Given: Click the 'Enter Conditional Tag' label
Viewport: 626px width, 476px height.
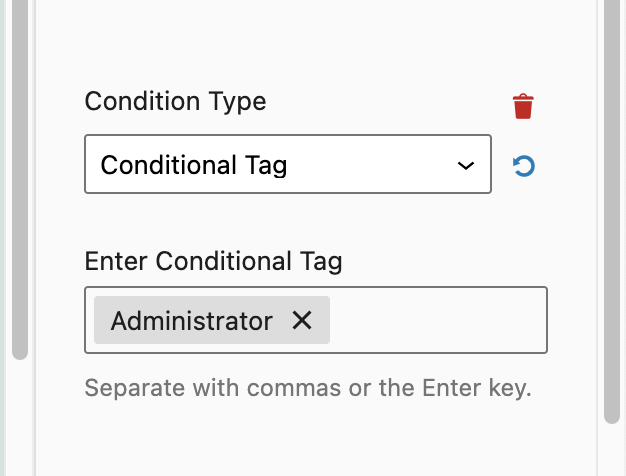Looking at the screenshot, I should coord(213,262).
